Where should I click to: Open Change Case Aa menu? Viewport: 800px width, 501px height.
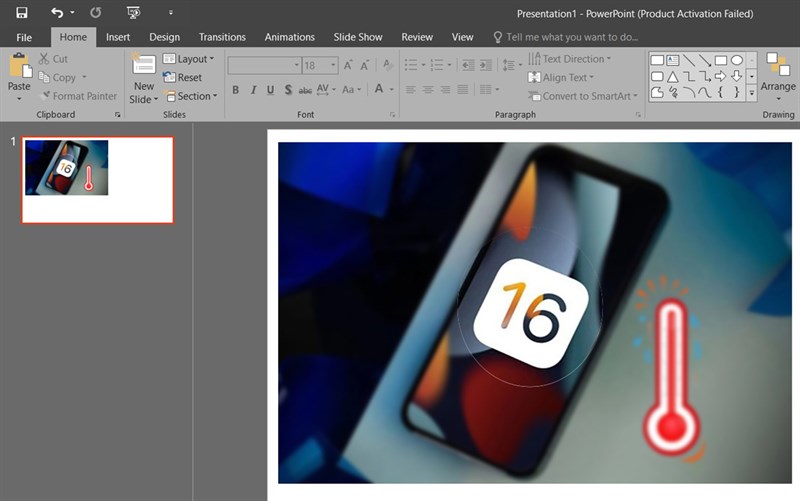tap(352, 90)
